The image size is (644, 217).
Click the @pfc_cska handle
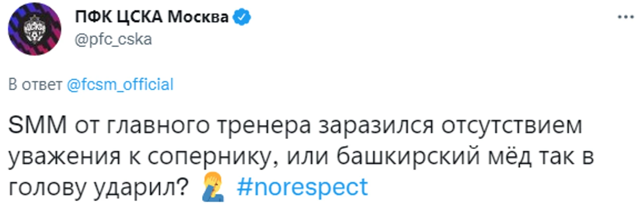[114, 40]
